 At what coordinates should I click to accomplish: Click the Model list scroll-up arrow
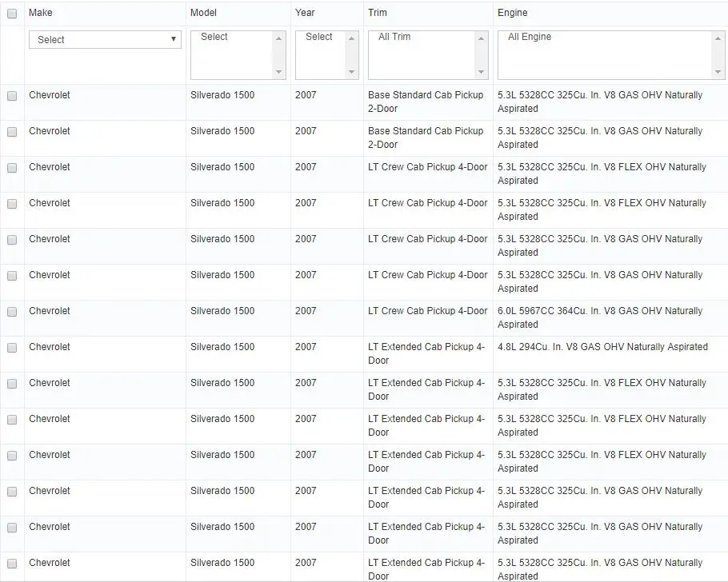[x=278, y=38]
